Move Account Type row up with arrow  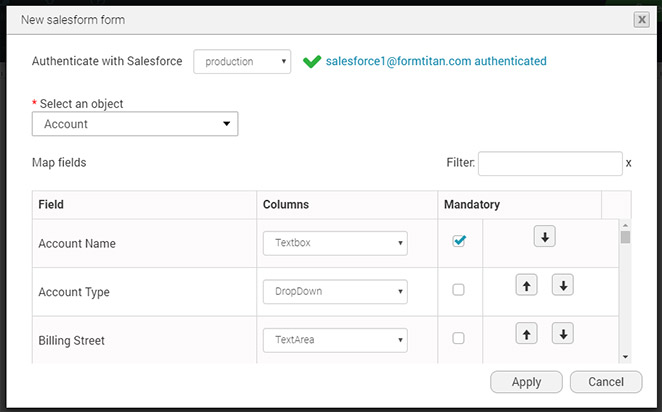(526, 285)
